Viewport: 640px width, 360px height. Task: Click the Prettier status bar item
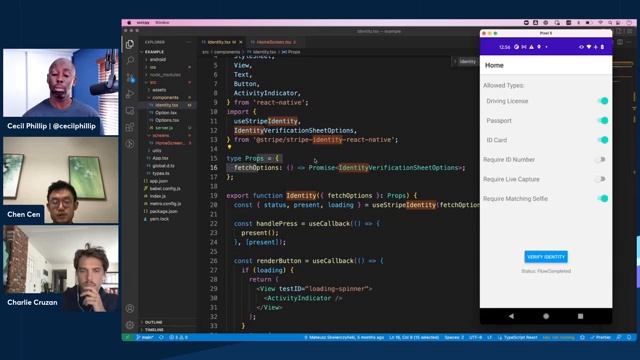tap(600, 338)
